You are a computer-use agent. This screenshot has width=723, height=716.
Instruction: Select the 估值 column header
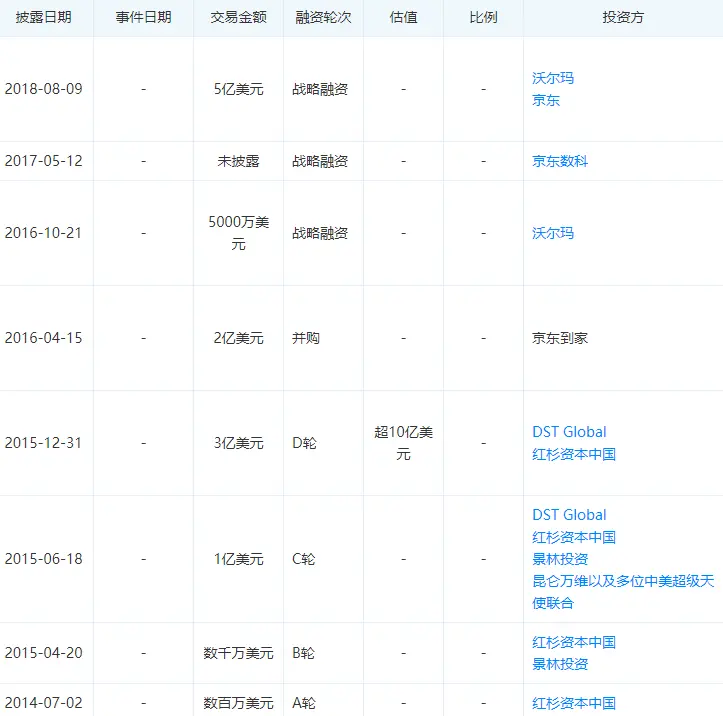point(403,18)
